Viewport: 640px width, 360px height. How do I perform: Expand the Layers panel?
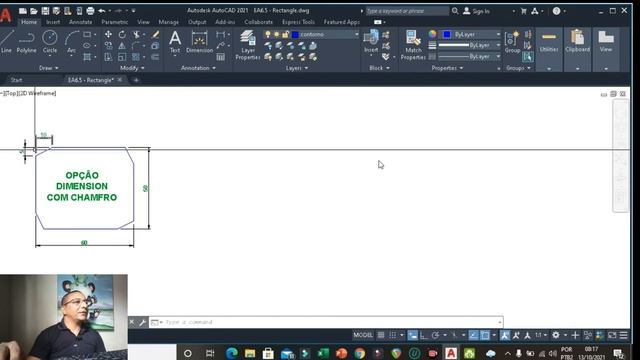point(297,68)
